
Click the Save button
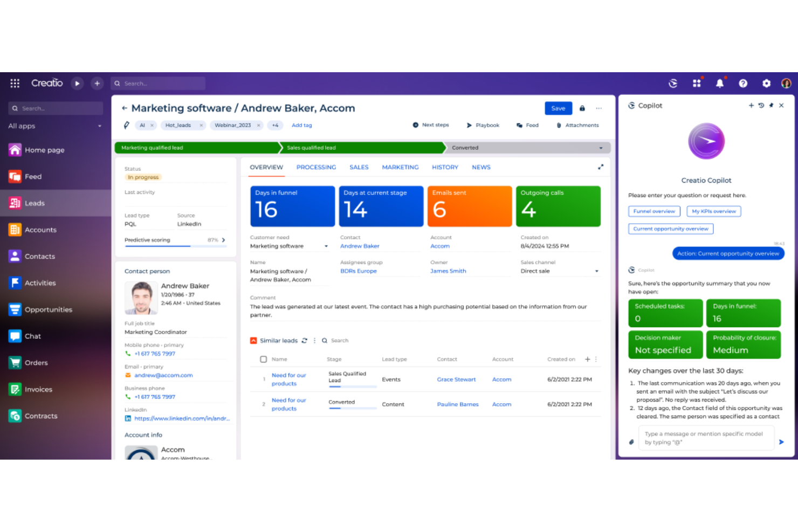[558, 108]
